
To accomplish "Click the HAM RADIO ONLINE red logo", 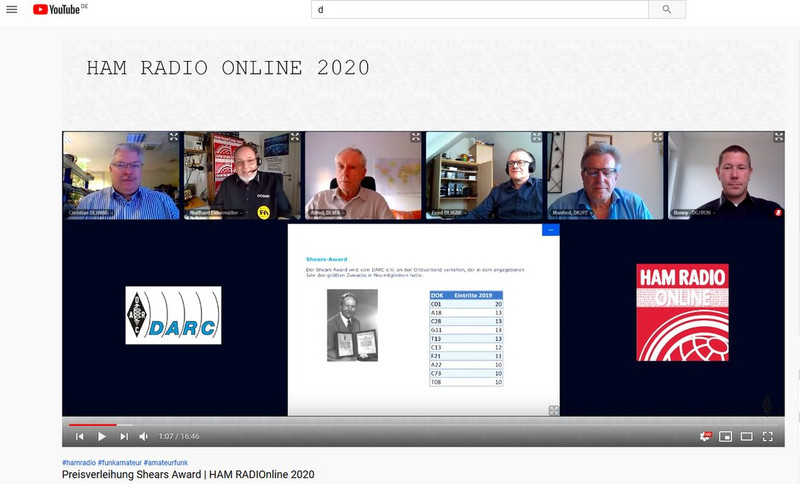I will click(x=682, y=312).
